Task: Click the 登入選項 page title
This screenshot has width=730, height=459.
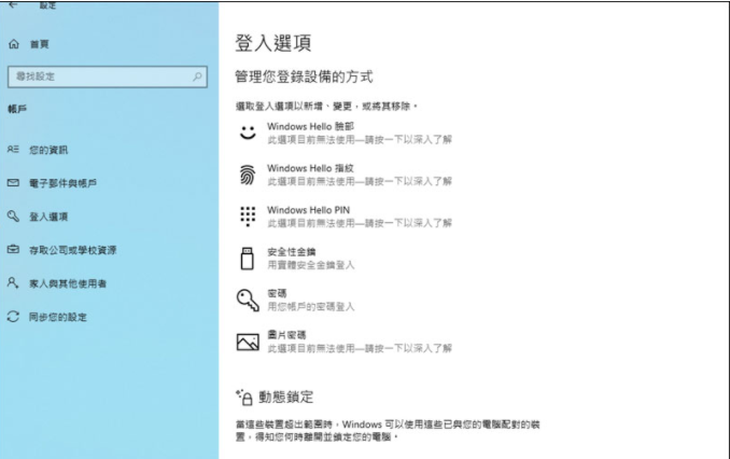Action: 273,43
